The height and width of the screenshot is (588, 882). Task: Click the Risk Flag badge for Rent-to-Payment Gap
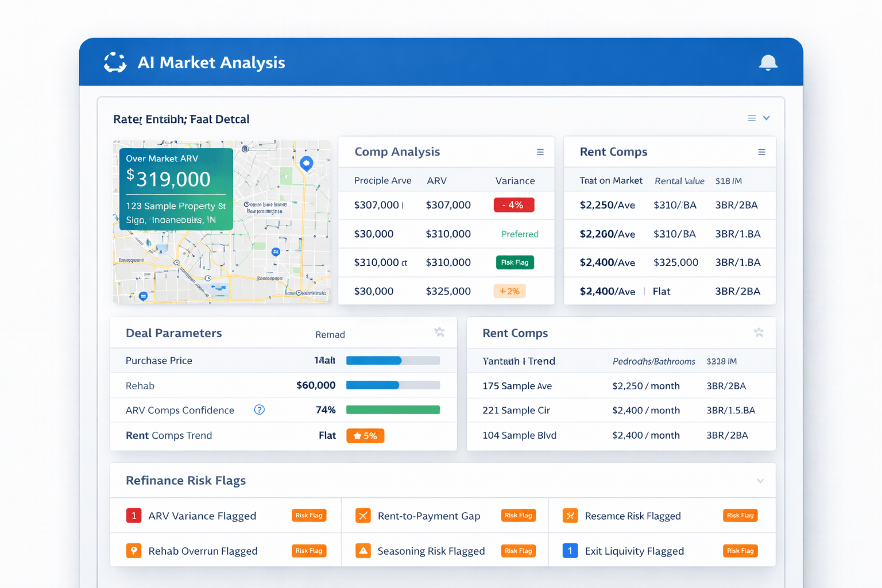point(519,516)
